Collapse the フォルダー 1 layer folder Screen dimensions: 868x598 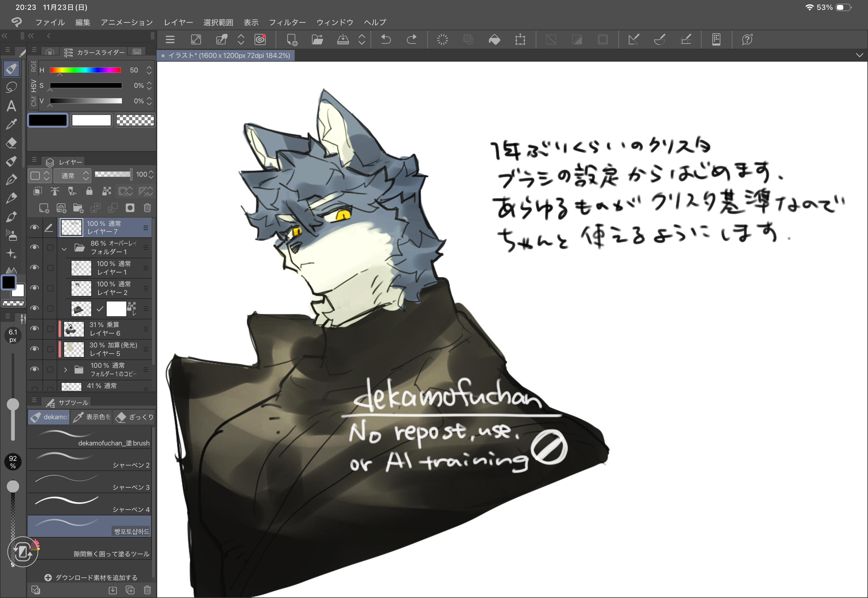point(64,248)
